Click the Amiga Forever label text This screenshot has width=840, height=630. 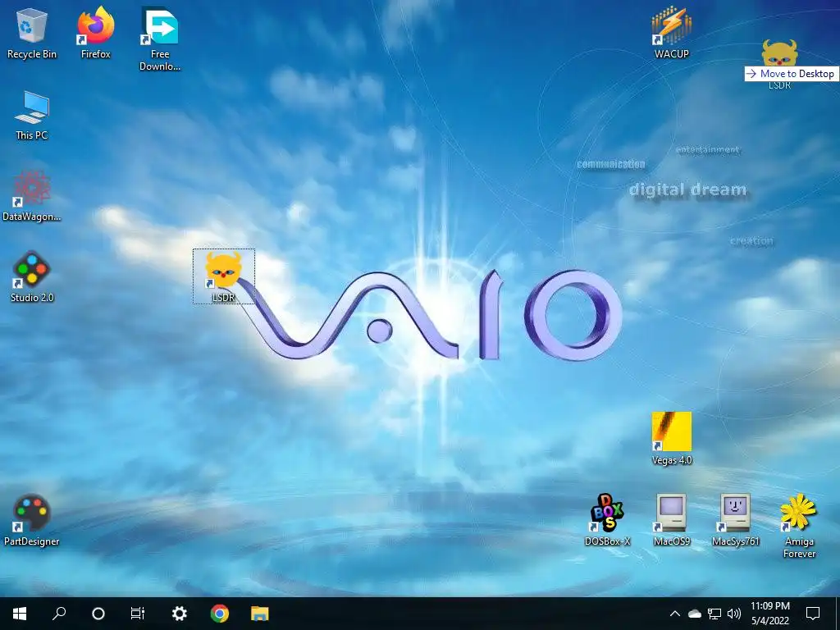[799, 547]
